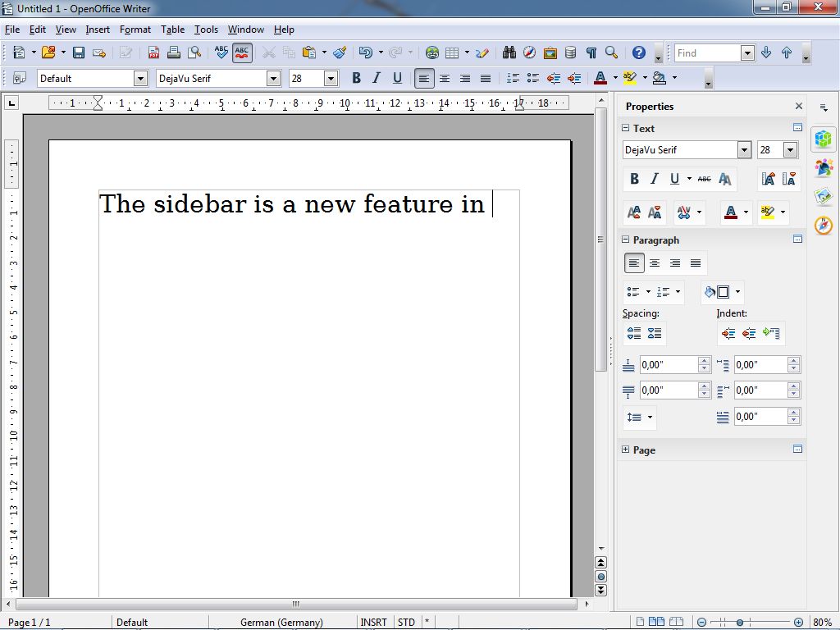Open the Find & Replace binoculars icon
This screenshot has height=630, width=840.
509,52
